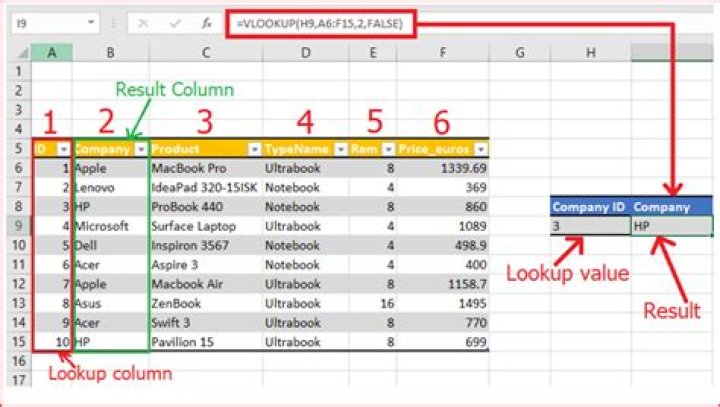Image resolution: width=720 pixels, height=407 pixels.
Task: Click the HP company cell in row 15
Action: [111, 342]
